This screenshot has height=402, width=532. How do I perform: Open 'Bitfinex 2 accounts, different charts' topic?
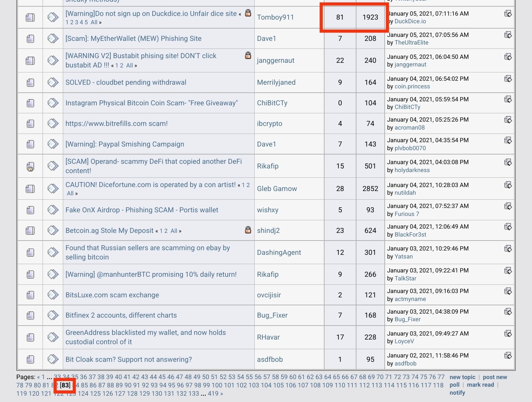(x=121, y=315)
